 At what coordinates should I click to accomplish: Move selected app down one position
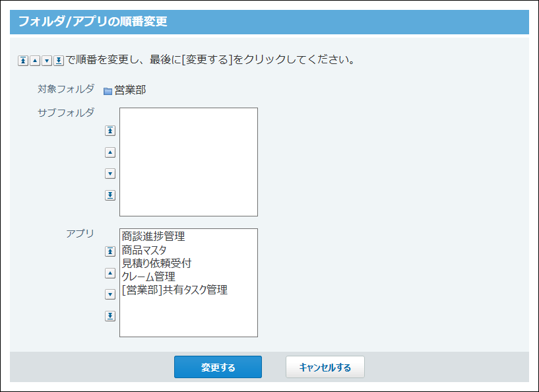110,294
